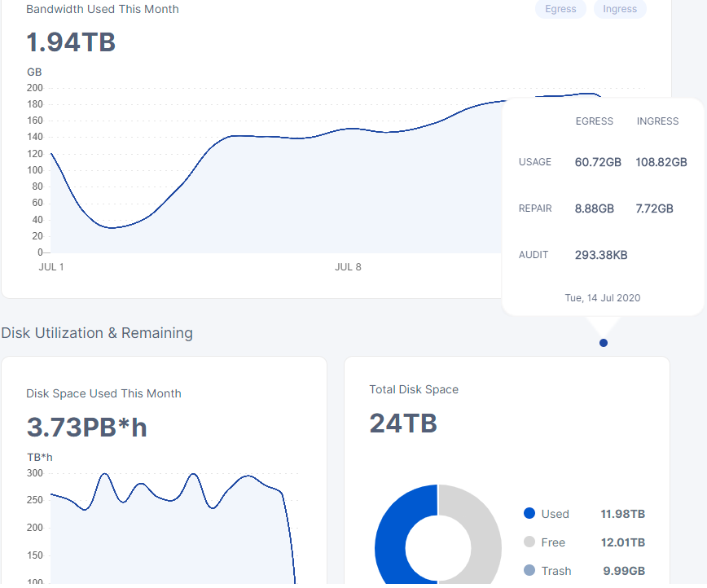This screenshot has width=707, height=588.
Task: Click the 11.98TB Used amount
Action: point(622,514)
